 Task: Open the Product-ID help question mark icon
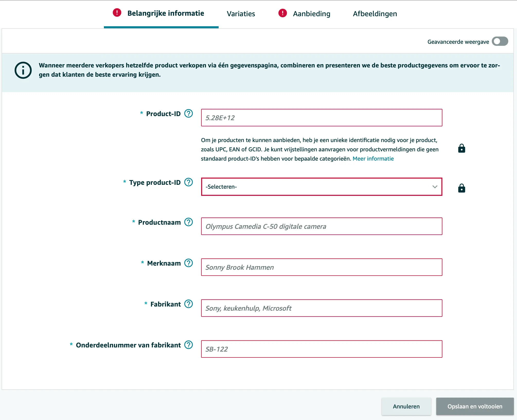point(189,113)
